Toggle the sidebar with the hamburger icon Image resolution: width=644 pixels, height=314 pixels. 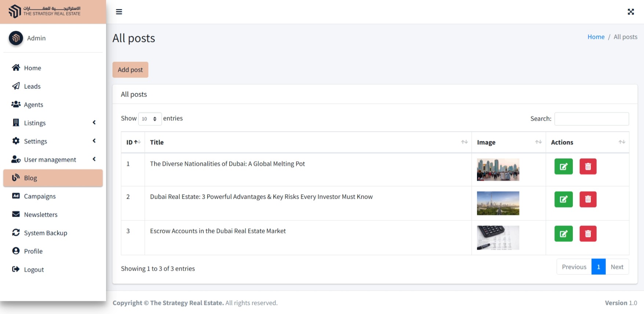119,12
